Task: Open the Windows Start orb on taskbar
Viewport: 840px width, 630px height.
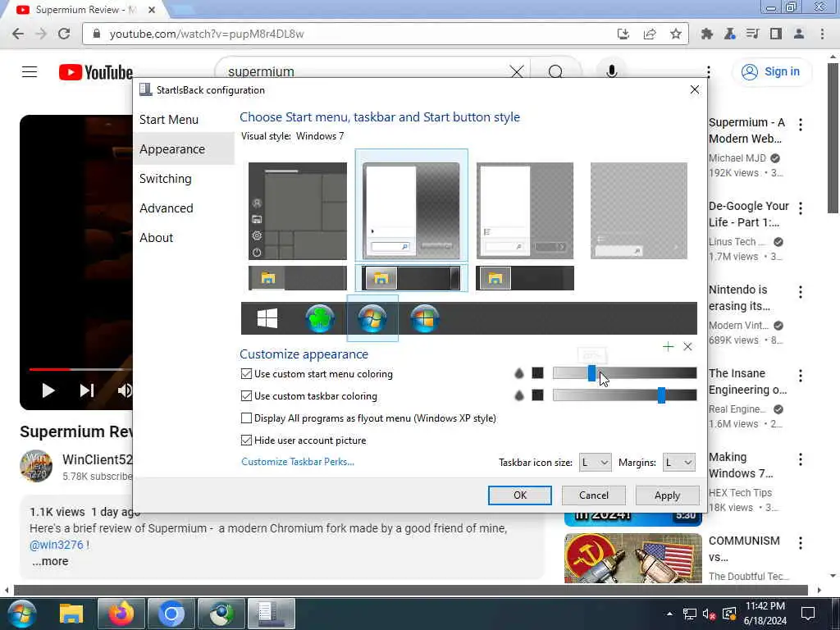Action: [22, 614]
